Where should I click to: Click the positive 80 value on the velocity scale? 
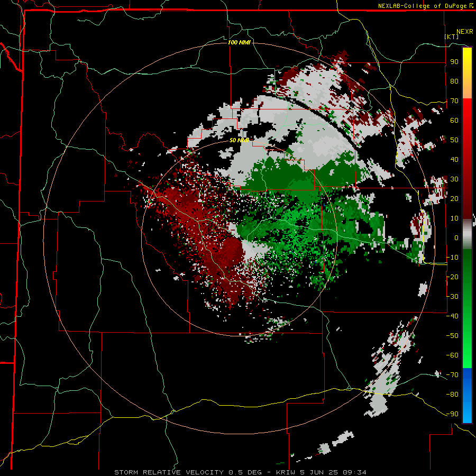click(454, 81)
